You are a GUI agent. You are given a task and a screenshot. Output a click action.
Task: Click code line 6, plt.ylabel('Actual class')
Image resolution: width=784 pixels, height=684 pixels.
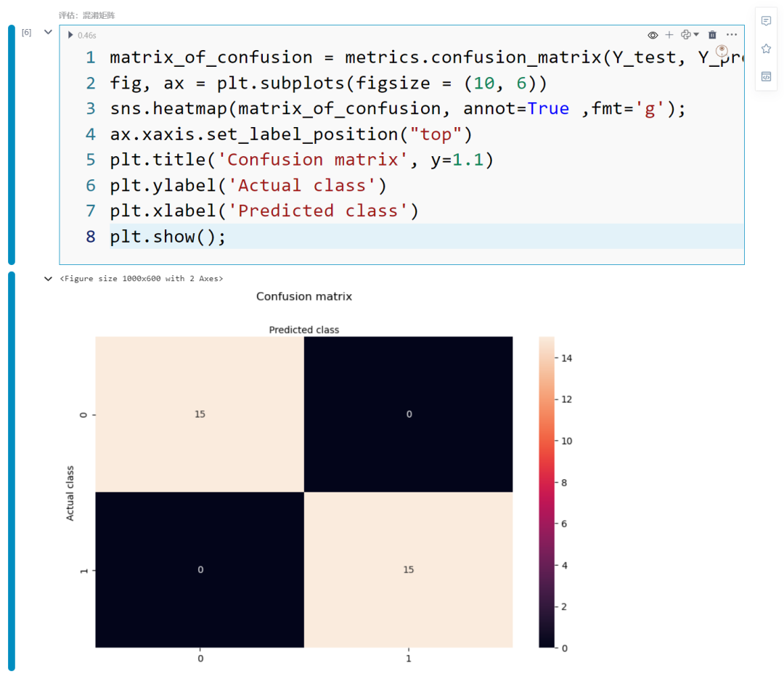tap(248, 185)
